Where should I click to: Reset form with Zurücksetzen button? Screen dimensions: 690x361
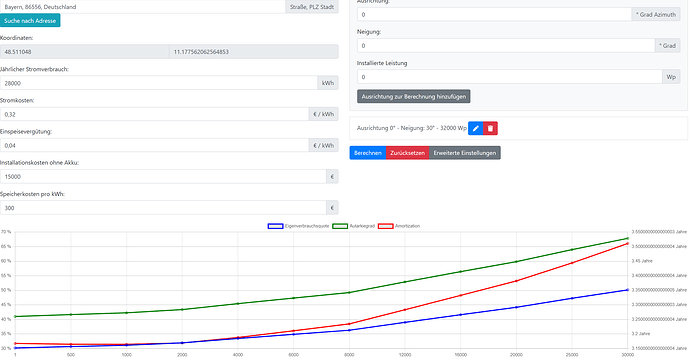point(407,153)
